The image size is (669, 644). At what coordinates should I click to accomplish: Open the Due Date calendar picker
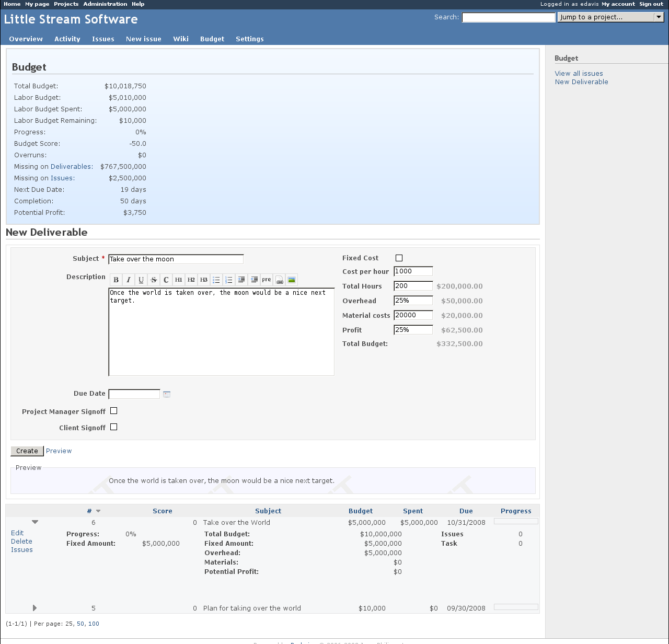(x=167, y=394)
